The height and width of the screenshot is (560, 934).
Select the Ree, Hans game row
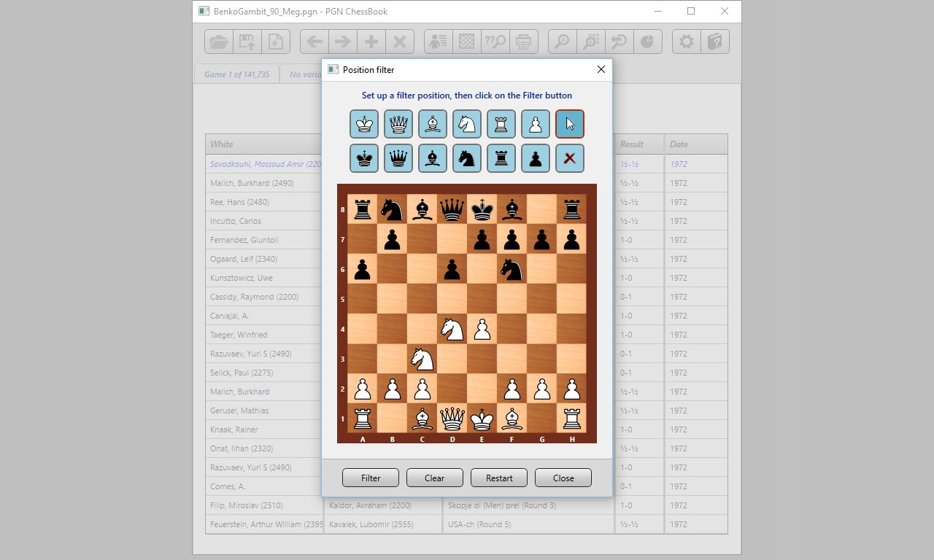(241, 202)
